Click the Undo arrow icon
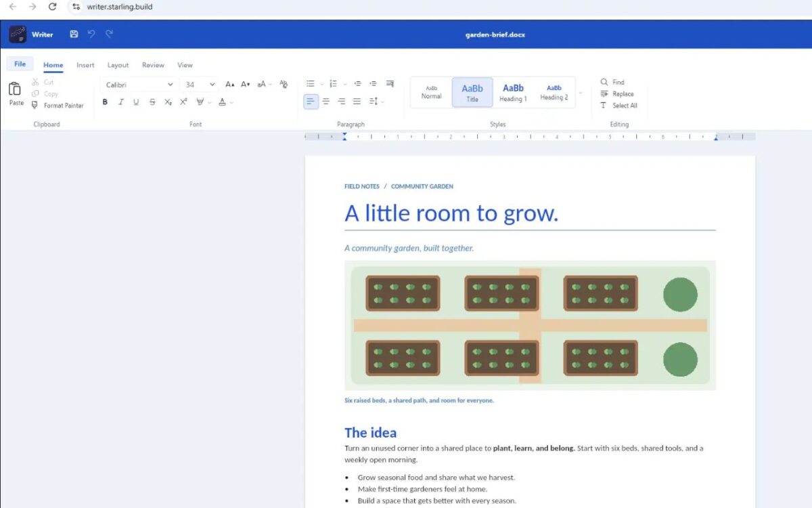 pos(91,35)
